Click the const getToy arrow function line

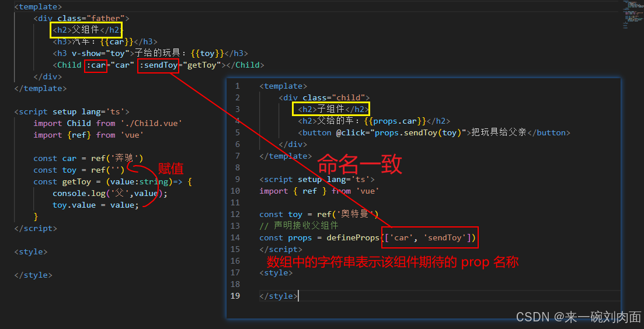tap(113, 182)
